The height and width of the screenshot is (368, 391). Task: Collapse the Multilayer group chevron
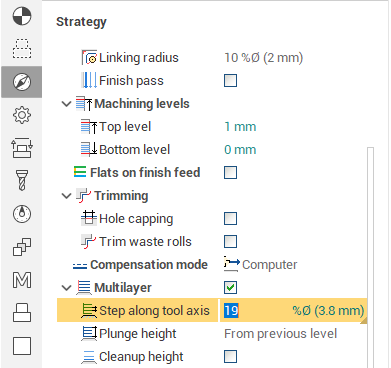[x=67, y=288]
